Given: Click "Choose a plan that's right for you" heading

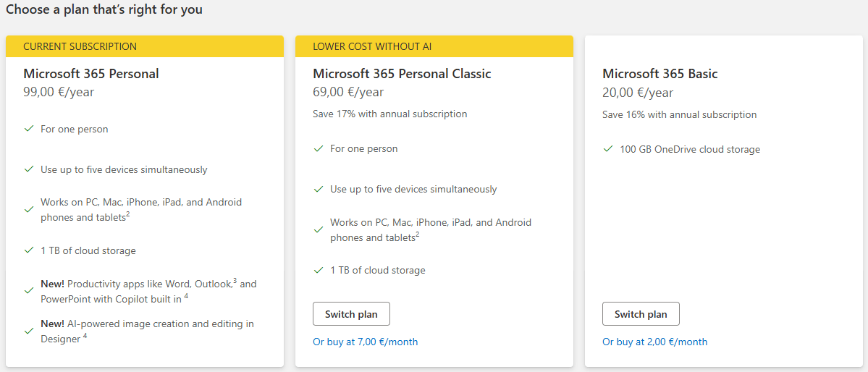Looking at the screenshot, I should coord(104,10).
